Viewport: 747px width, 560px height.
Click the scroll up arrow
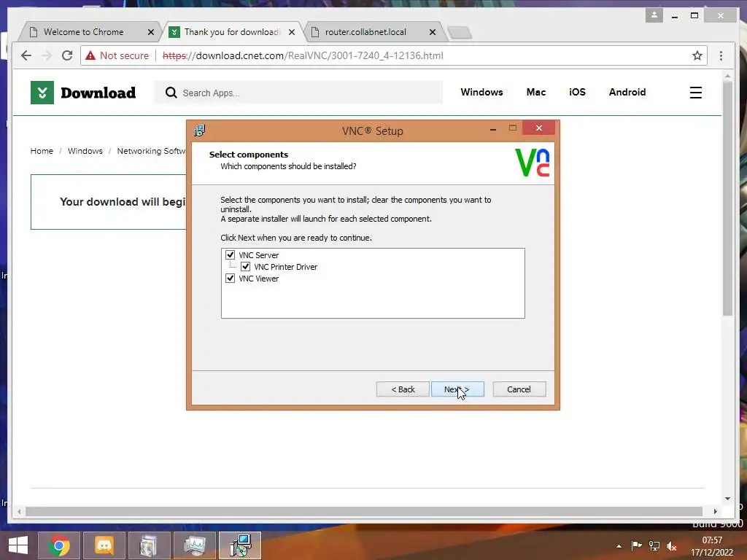tap(727, 76)
